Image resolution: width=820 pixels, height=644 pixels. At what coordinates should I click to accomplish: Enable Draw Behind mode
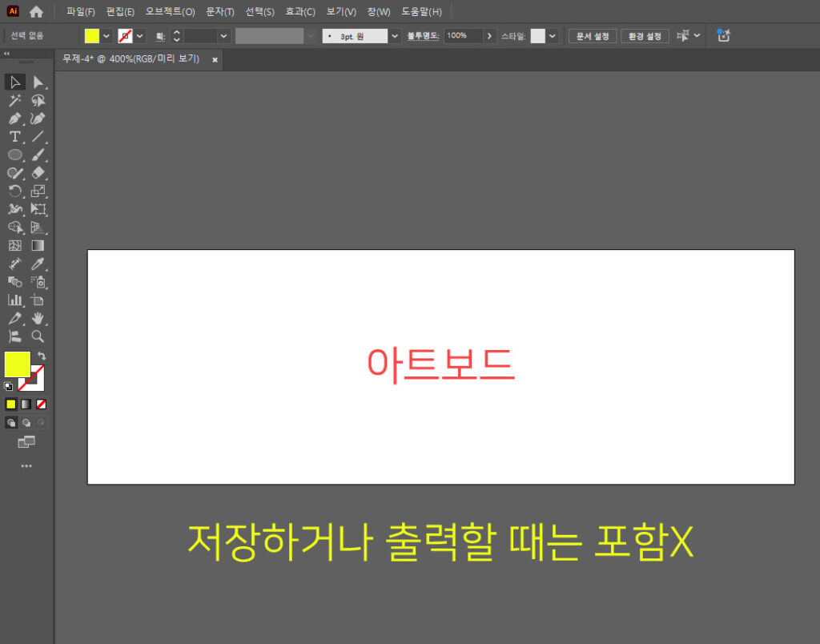coord(26,423)
